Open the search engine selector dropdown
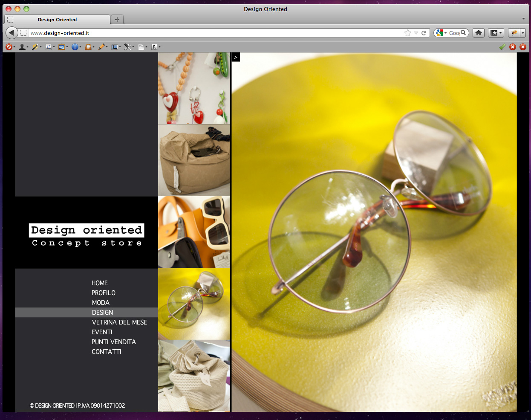The image size is (531, 420). (x=442, y=33)
